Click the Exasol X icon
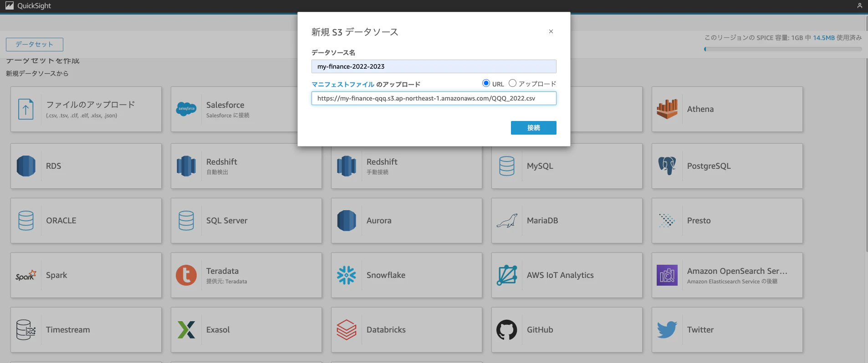This screenshot has height=363, width=868. tap(186, 330)
